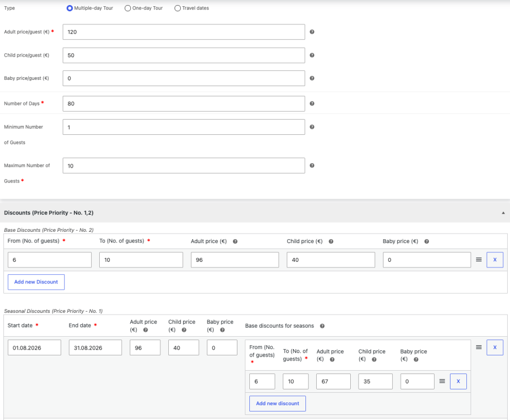Click help icon under Seasonal Baby price header
This screenshot has width=510, height=420.
pos(222,330)
